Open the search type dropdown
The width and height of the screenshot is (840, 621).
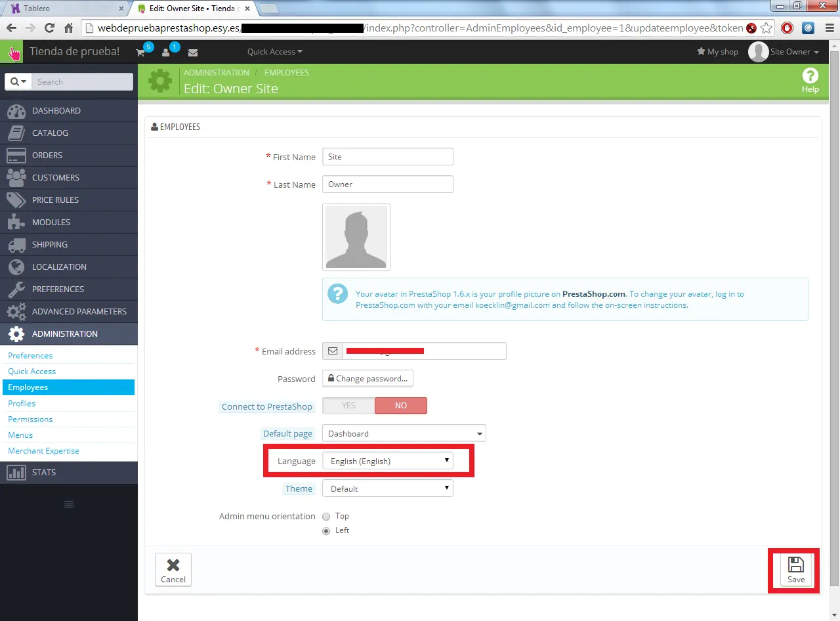[x=20, y=81]
